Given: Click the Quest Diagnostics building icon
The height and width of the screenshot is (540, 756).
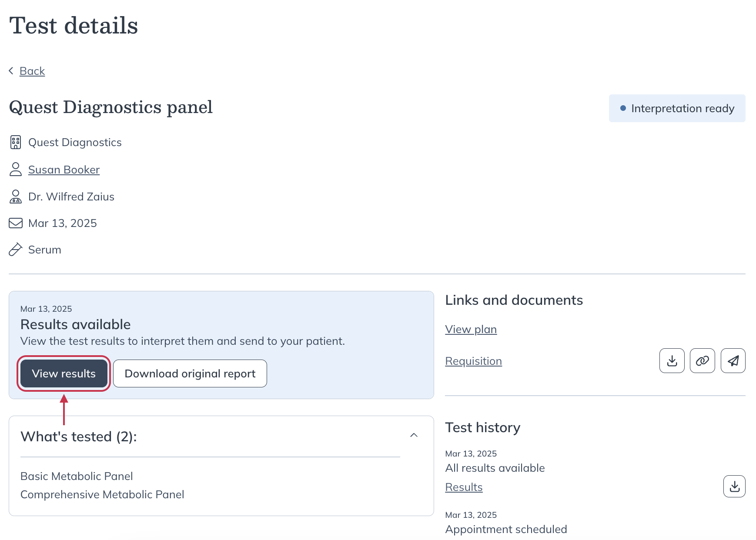Looking at the screenshot, I should tap(16, 142).
